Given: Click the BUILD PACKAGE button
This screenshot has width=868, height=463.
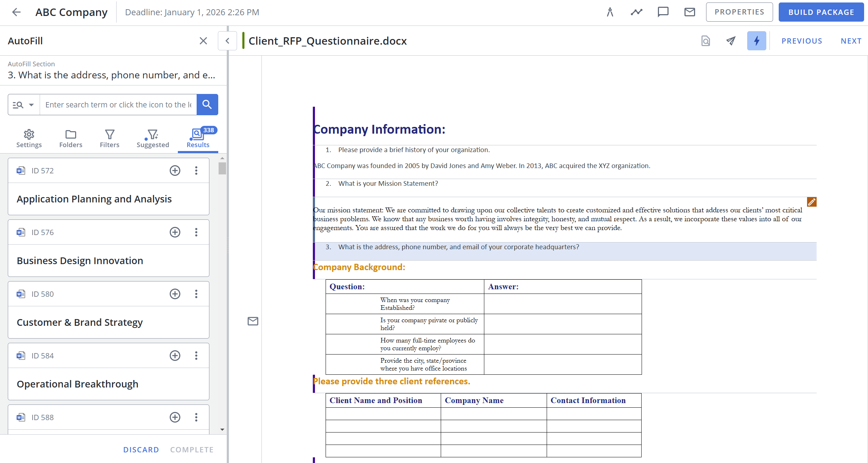Looking at the screenshot, I should coord(821,12).
